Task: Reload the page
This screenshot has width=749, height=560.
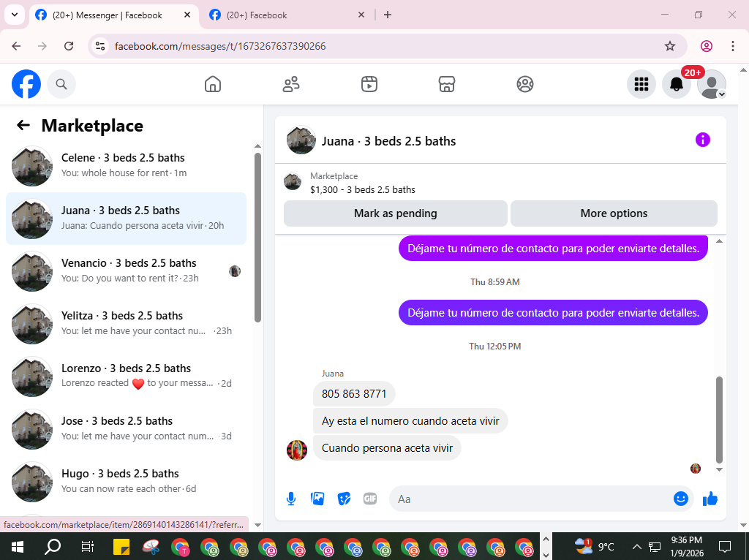Action: click(x=69, y=46)
